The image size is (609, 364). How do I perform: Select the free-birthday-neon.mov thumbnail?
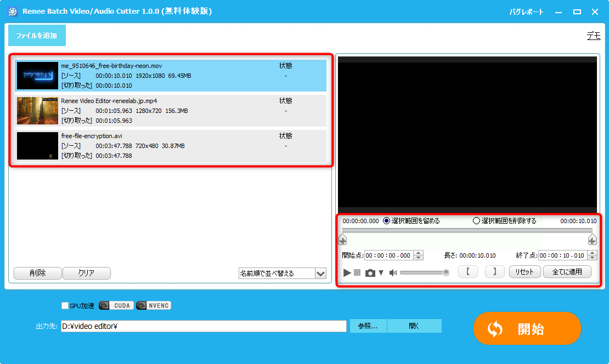pos(37,76)
